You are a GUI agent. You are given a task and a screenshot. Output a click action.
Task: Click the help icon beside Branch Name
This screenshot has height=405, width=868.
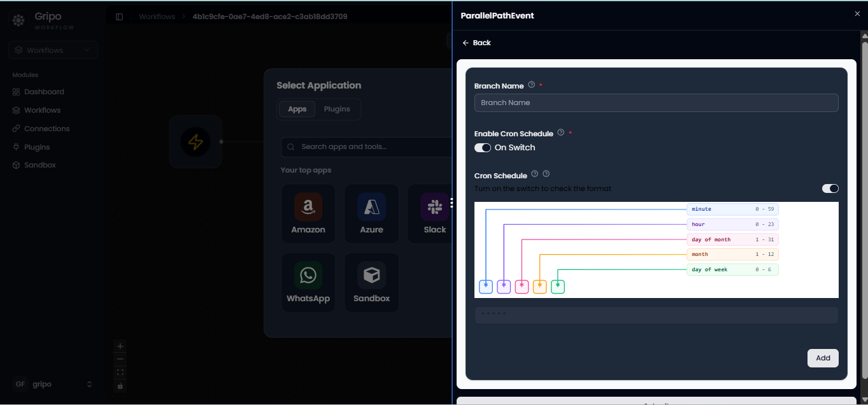[531, 85]
